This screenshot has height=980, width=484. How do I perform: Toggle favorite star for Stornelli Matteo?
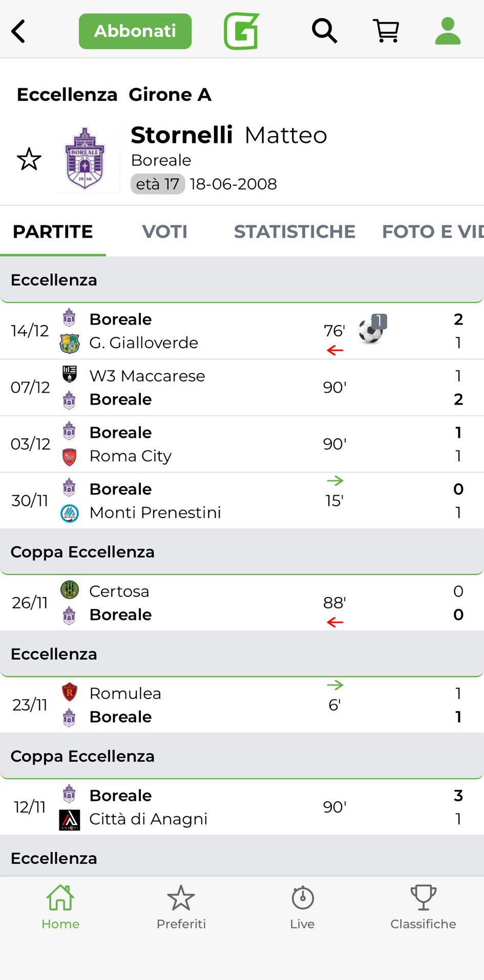pyautogui.click(x=29, y=159)
